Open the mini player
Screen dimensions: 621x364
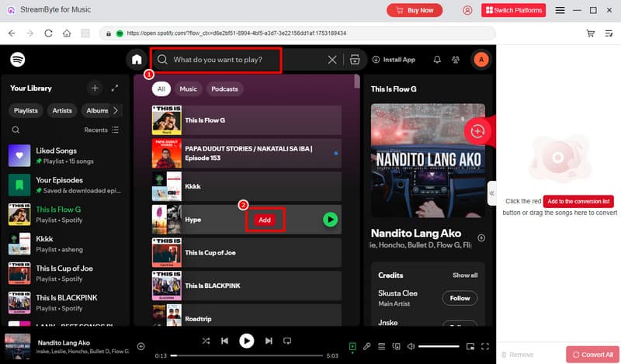(470, 347)
